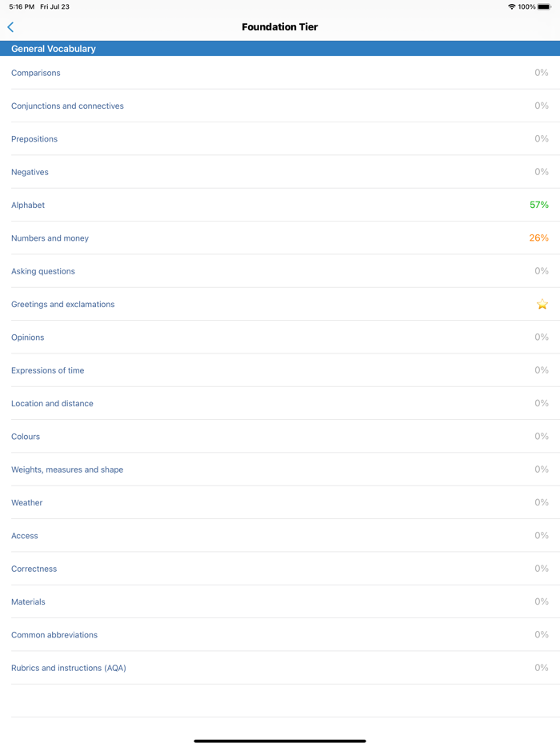Select the Opinions topic
Screen dimensions: 560x747
point(27,337)
